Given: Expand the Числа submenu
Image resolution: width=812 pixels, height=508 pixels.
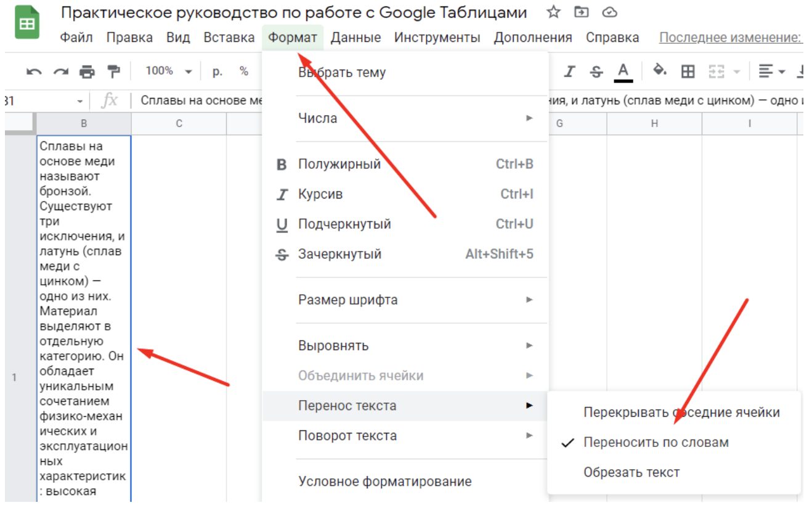Looking at the screenshot, I should pos(405,118).
